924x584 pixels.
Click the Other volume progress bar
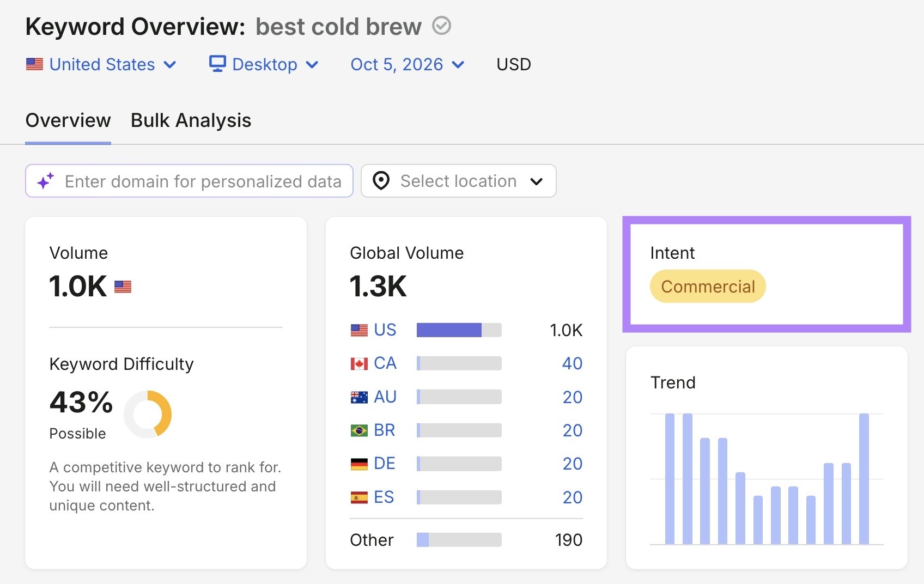(x=459, y=540)
